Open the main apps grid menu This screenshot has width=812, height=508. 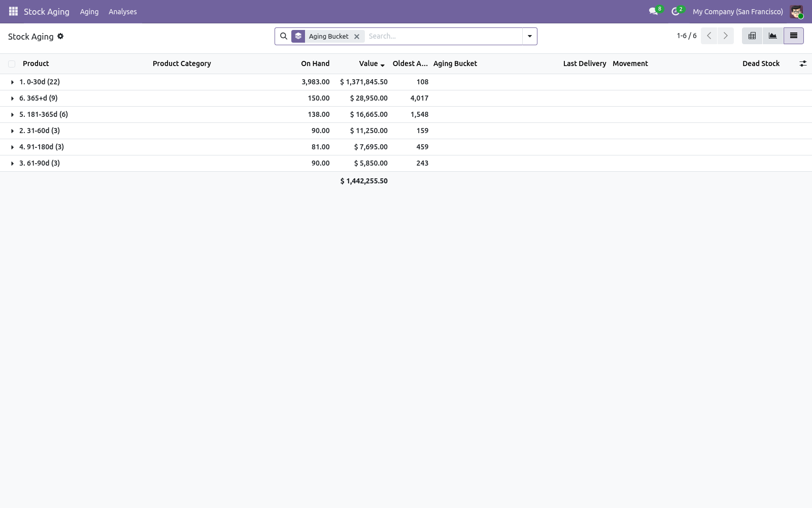[13, 11]
